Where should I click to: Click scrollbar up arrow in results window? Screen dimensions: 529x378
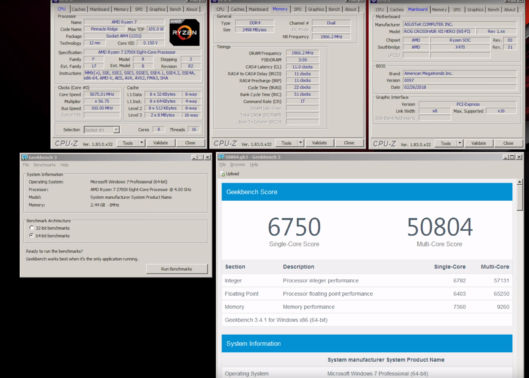pyautogui.click(x=520, y=182)
